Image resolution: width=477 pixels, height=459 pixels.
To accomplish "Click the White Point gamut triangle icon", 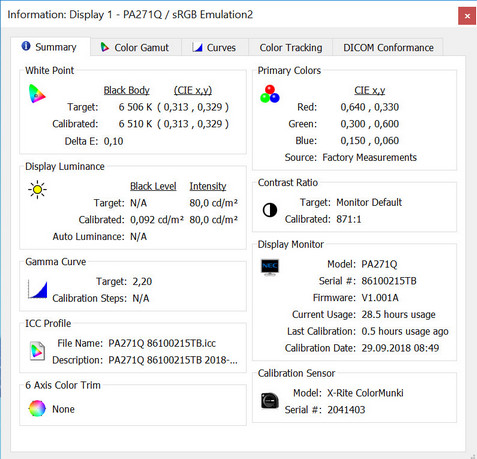I will 37,94.
